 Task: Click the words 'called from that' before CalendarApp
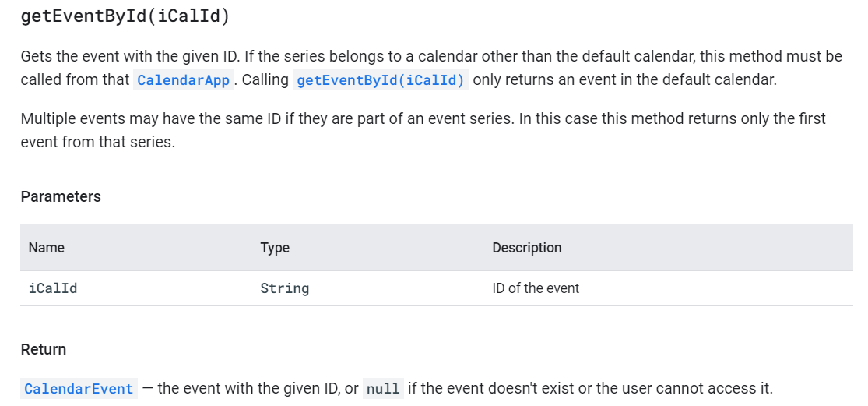(75, 79)
